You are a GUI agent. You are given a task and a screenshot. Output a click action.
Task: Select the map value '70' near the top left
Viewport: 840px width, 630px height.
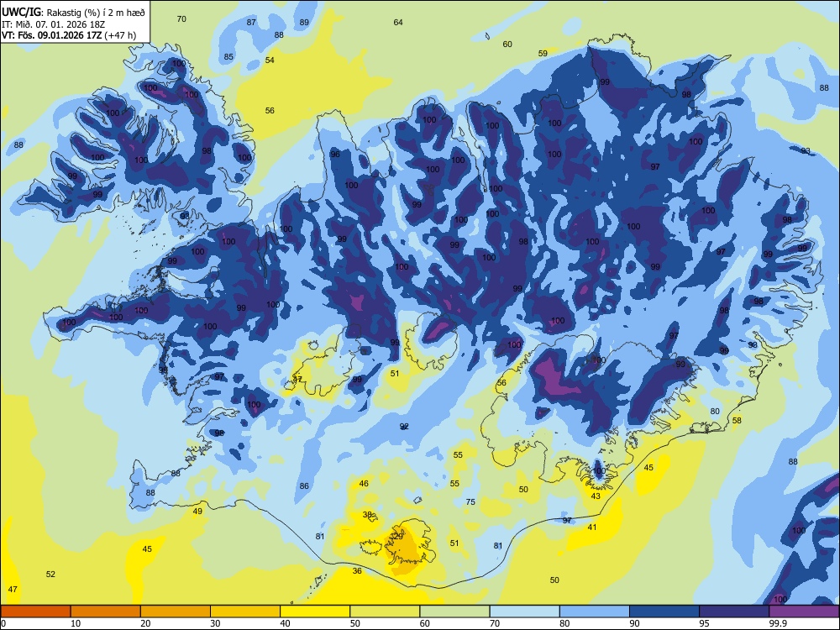pyautogui.click(x=181, y=19)
